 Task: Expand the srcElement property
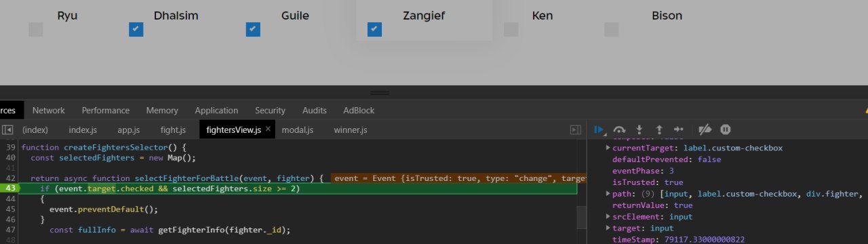[x=608, y=217]
